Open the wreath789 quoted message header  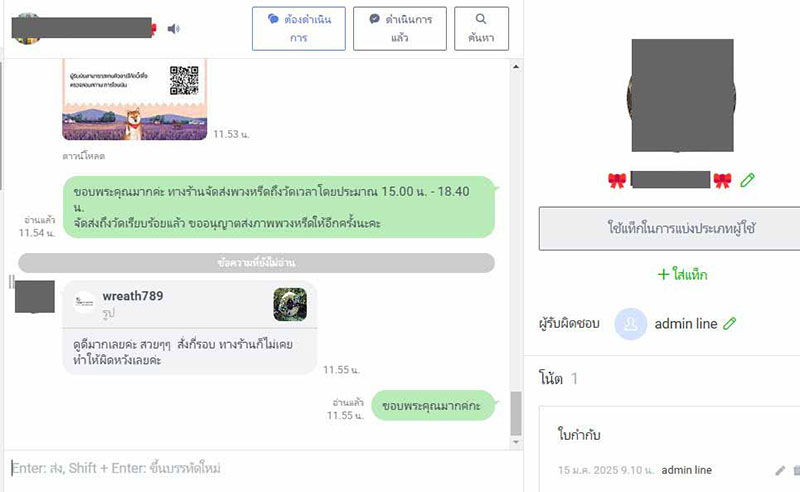pos(189,304)
